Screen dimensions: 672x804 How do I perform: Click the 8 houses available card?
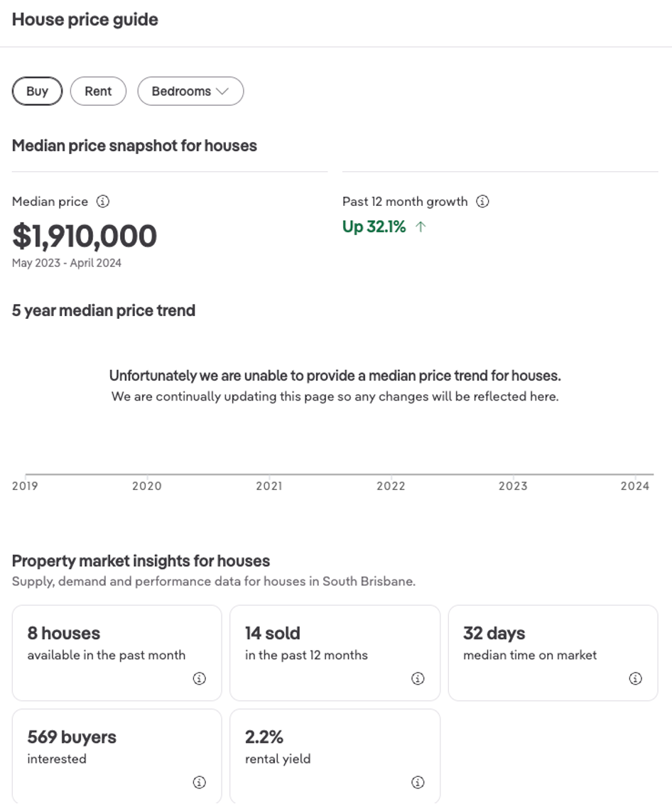pyautogui.click(x=116, y=652)
